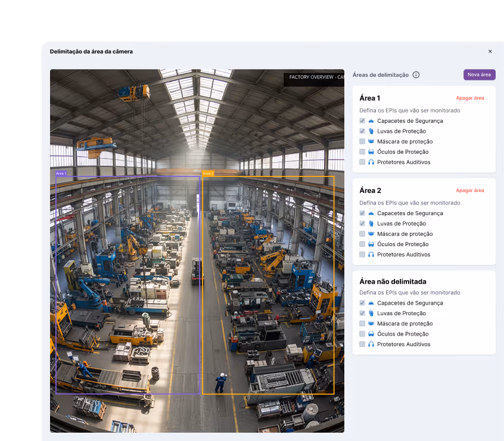Enable Protetores Auditivos in Área não delimitada
The width and height of the screenshot is (504, 441).
point(362,344)
